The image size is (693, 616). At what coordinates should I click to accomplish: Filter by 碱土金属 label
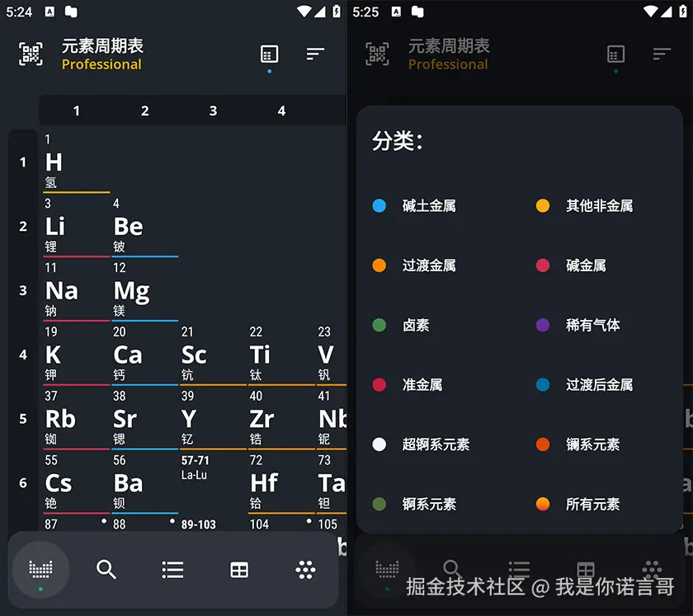coord(429,205)
